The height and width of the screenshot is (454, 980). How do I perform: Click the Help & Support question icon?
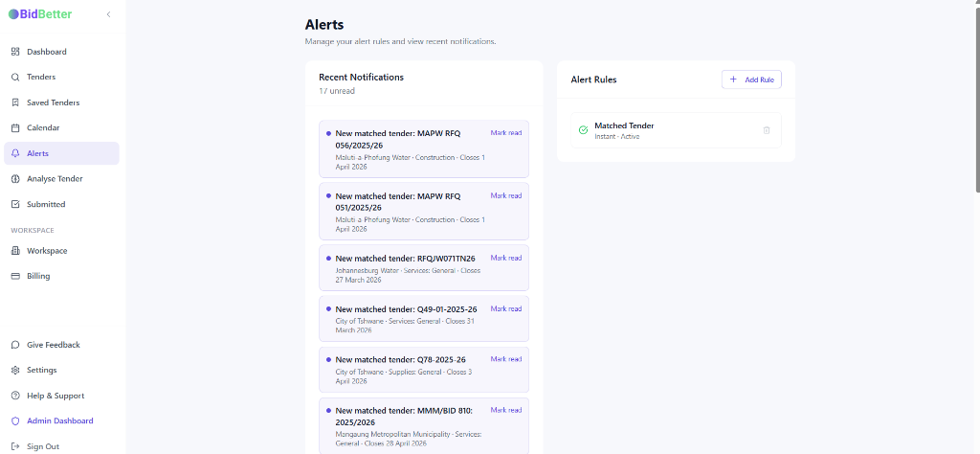15,396
